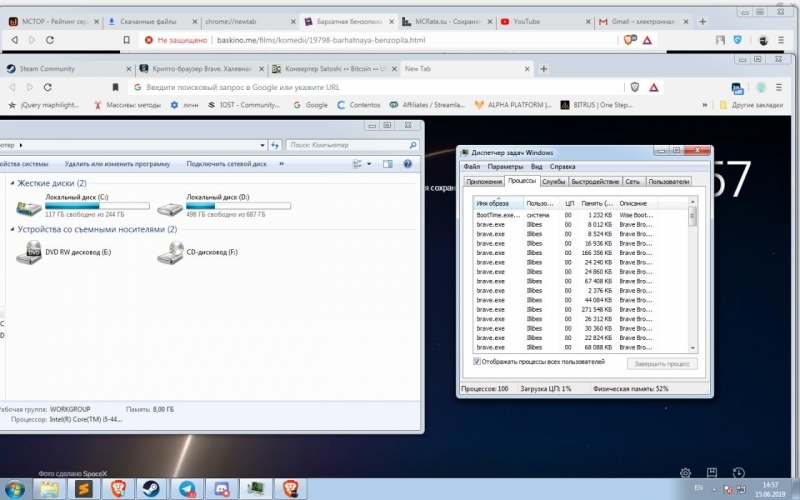Viewport: 800px width, 500px height.
Task: Select Local Disk (D:) drive
Action: coord(223,206)
